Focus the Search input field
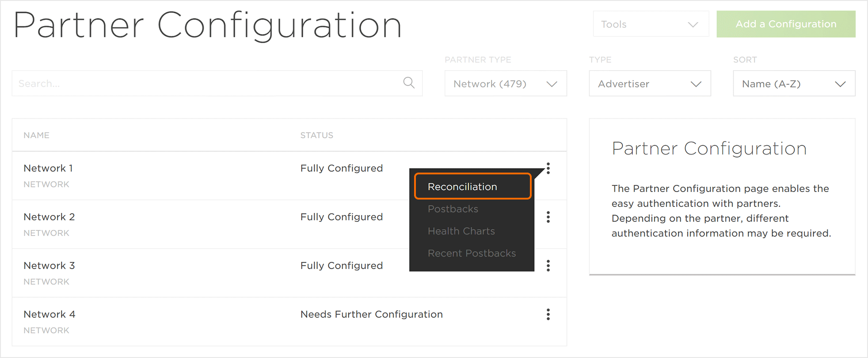 pyautogui.click(x=208, y=83)
